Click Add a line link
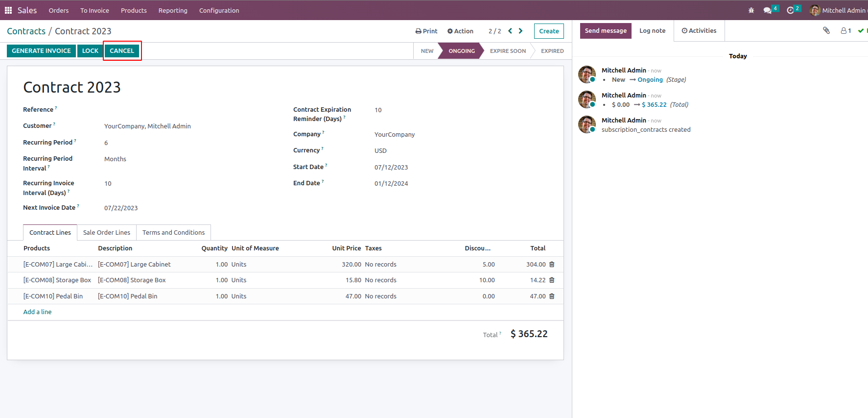 click(x=37, y=312)
